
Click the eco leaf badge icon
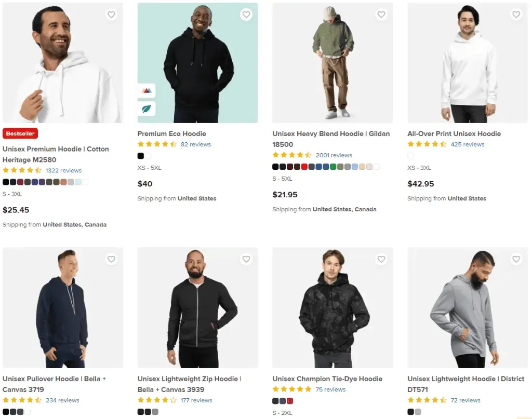click(x=147, y=109)
